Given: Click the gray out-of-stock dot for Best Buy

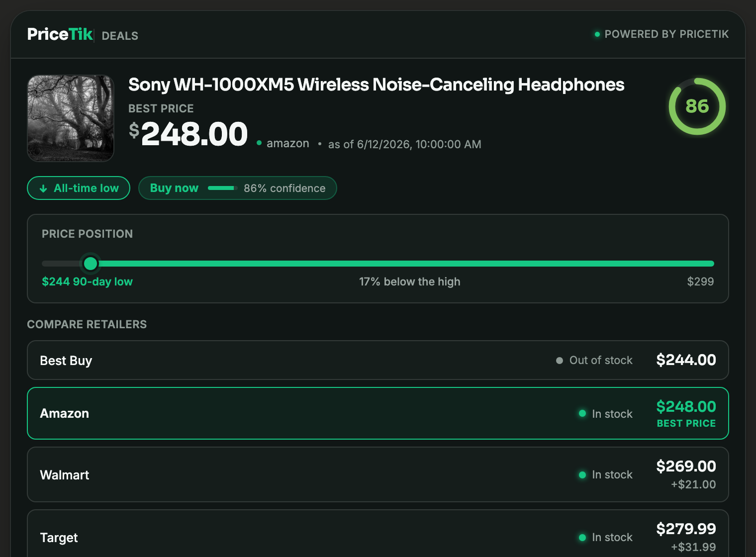Looking at the screenshot, I should point(560,361).
